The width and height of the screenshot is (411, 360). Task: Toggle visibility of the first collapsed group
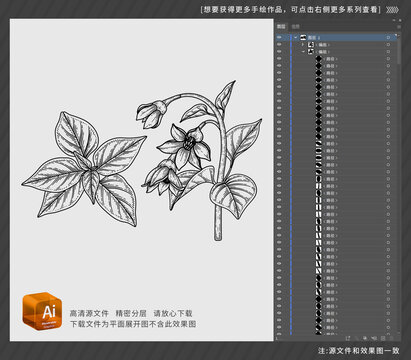279,45
